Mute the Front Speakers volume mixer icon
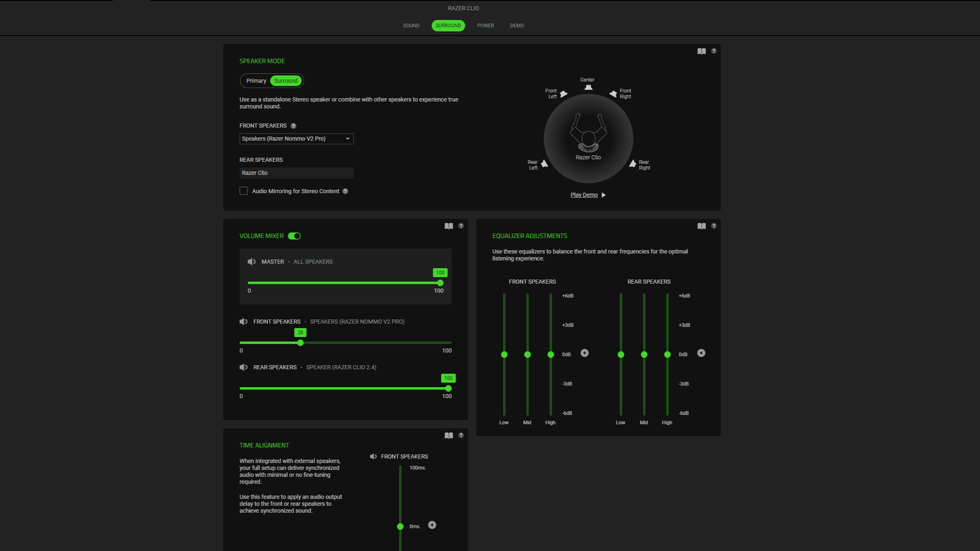The height and width of the screenshot is (551, 980). coord(243,322)
